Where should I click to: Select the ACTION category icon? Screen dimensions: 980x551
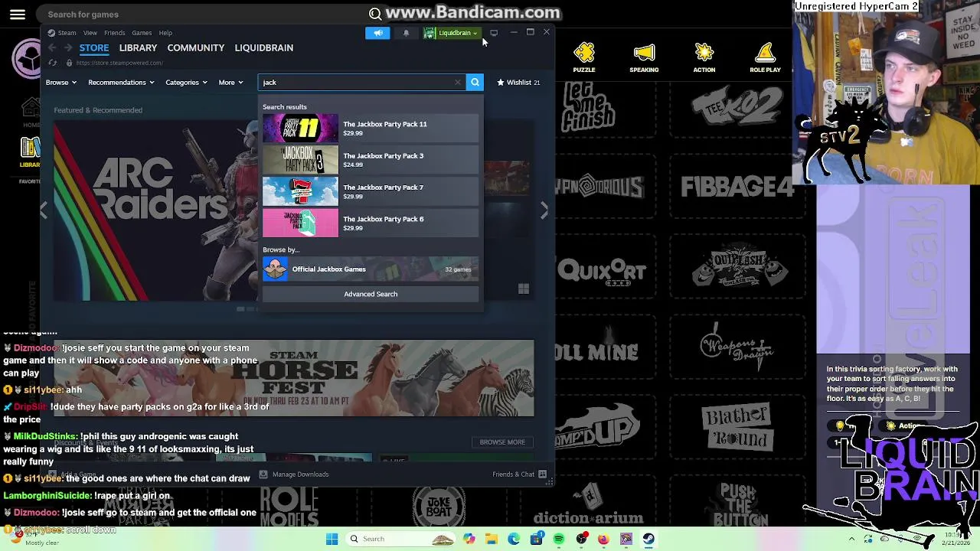pyautogui.click(x=704, y=58)
